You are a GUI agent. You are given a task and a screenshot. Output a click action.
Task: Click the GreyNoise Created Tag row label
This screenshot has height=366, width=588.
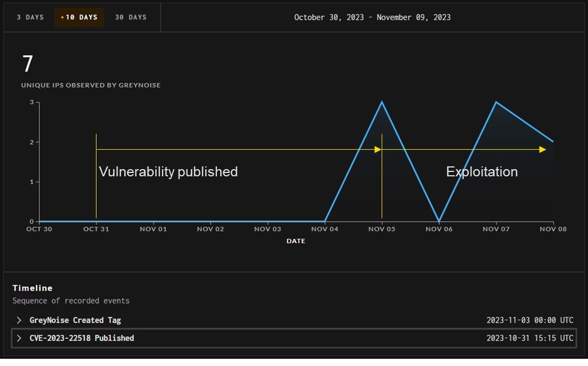tap(75, 321)
